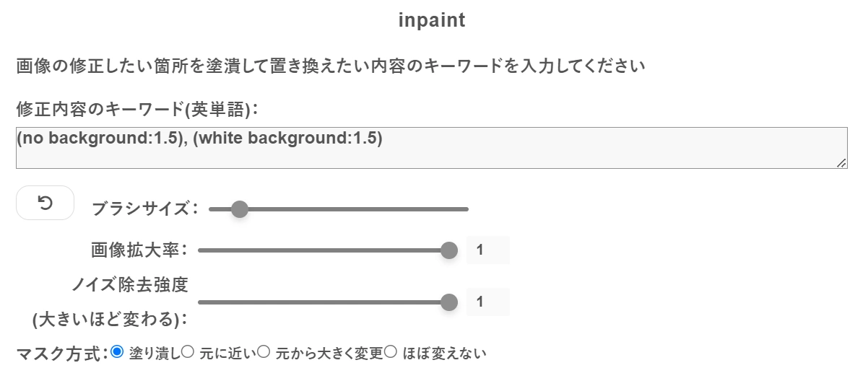Click the ノイズ除去強度 label

tap(130, 285)
